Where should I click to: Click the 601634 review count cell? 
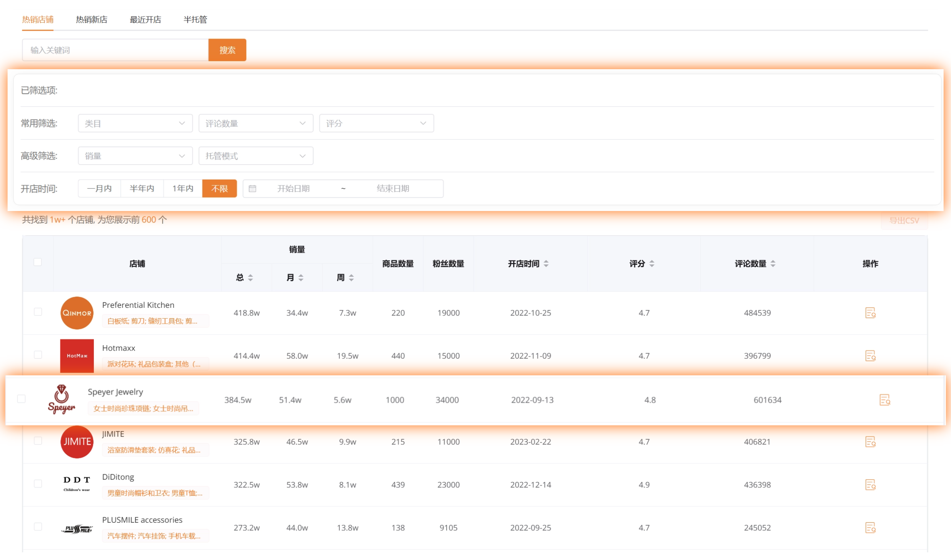point(767,400)
